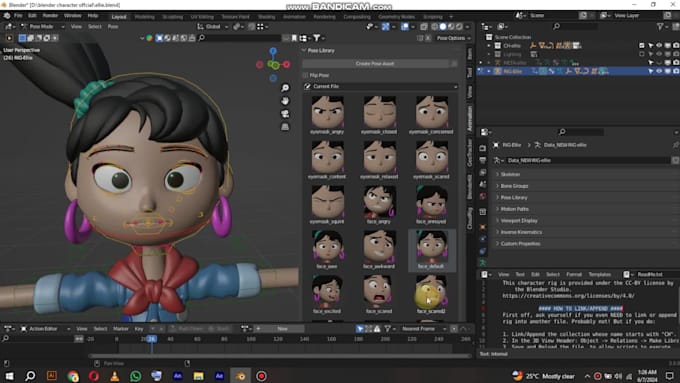Open the File menu
Image resolution: width=680 pixels, height=383 pixels.
pos(18,16)
